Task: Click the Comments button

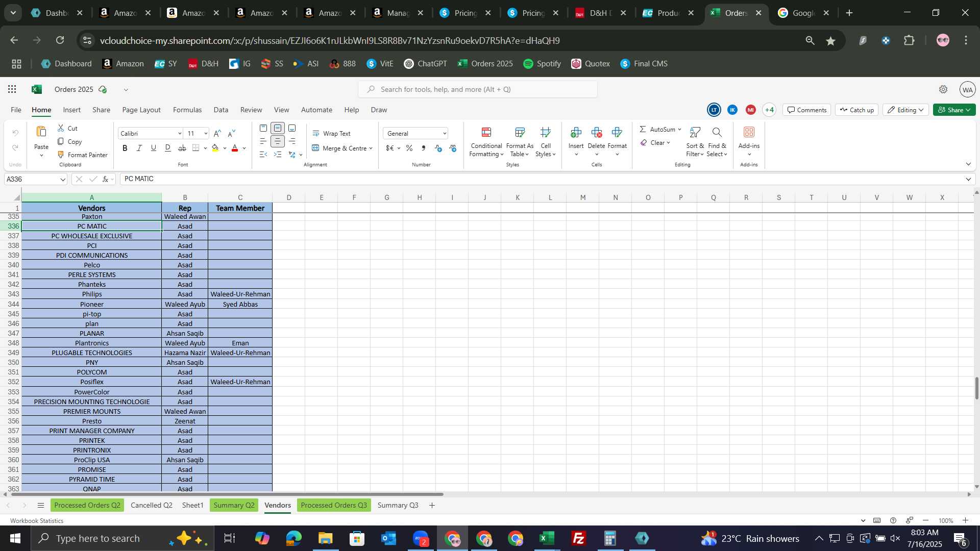Action: [806, 110]
